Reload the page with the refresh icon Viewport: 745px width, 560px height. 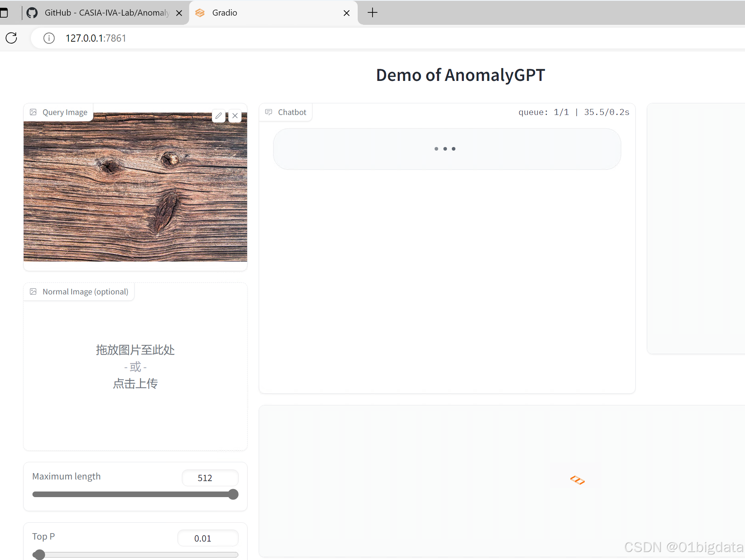[11, 38]
